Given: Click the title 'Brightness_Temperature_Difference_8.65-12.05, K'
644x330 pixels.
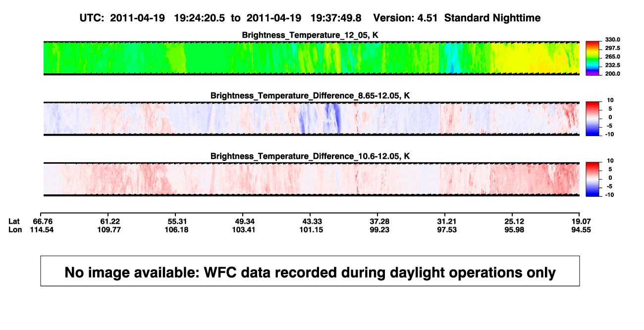Looking at the screenshot, I should [310, 95].
